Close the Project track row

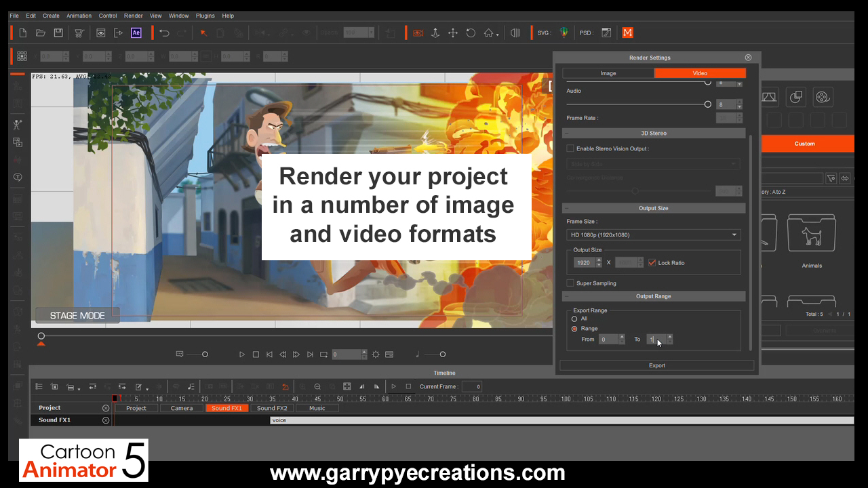pos(106,408)
